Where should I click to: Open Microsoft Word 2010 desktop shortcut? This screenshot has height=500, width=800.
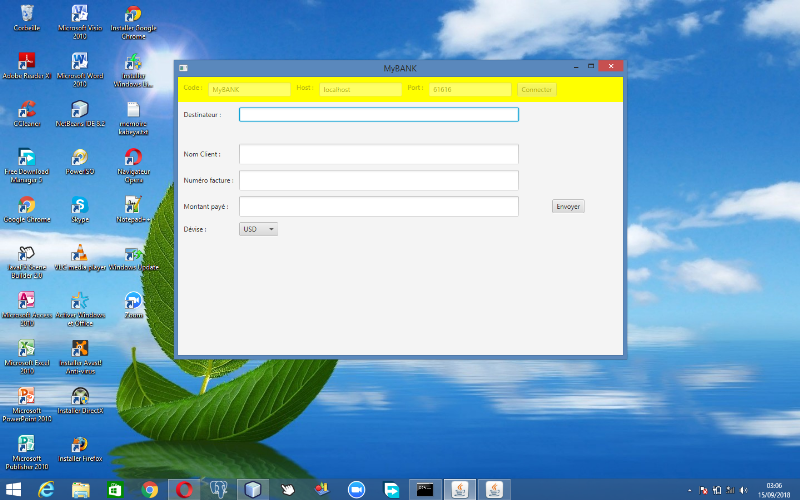pos(80,62)
